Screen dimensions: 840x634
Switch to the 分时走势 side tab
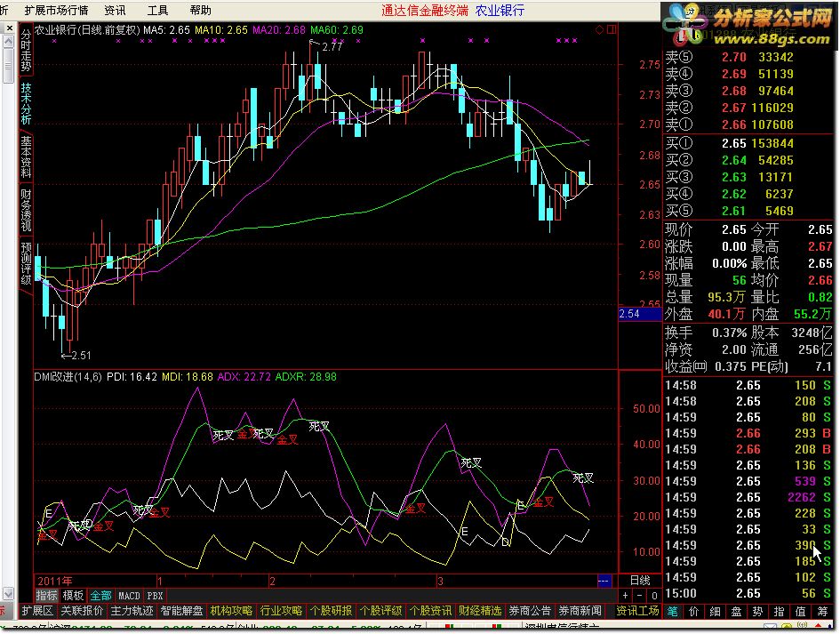click(x=26, y=51)
